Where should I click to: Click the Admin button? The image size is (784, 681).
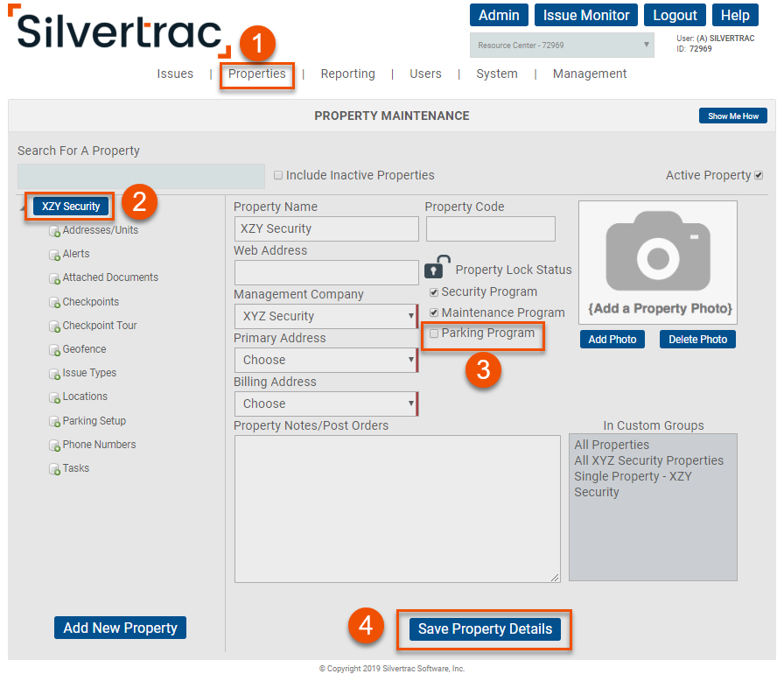499,15
